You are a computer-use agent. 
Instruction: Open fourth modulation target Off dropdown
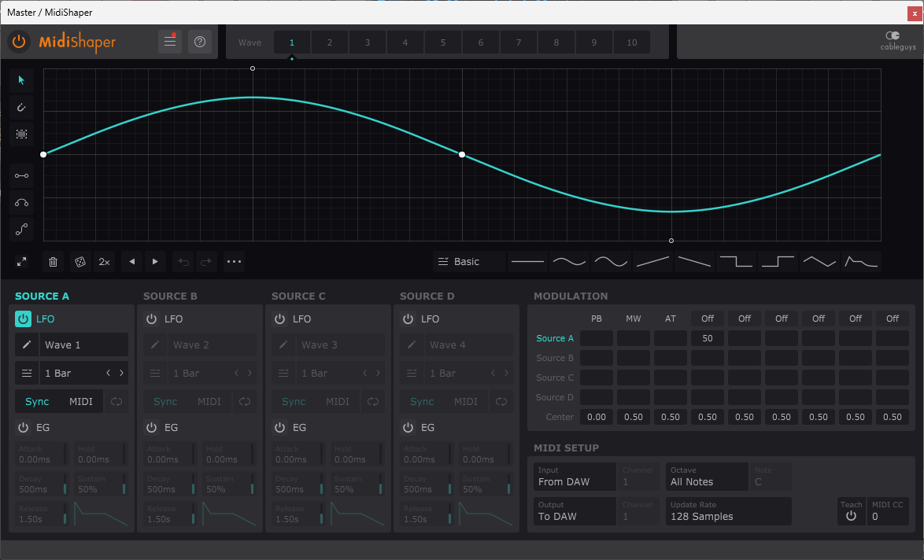pyautogui.click(x=708, y=319)
